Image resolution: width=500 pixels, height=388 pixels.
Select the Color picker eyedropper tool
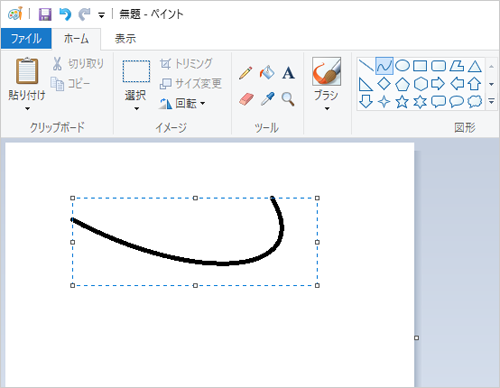tap(267, 99)
